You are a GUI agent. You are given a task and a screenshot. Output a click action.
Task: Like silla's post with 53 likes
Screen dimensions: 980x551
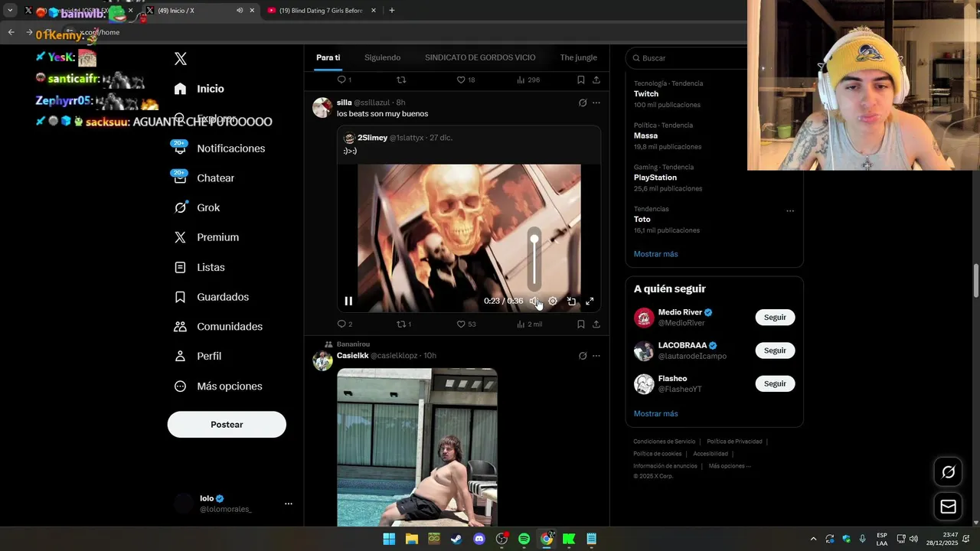465,324
